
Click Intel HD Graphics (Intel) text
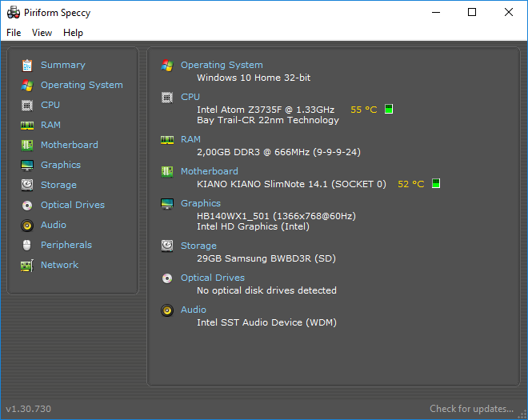(x=254, y=226)
